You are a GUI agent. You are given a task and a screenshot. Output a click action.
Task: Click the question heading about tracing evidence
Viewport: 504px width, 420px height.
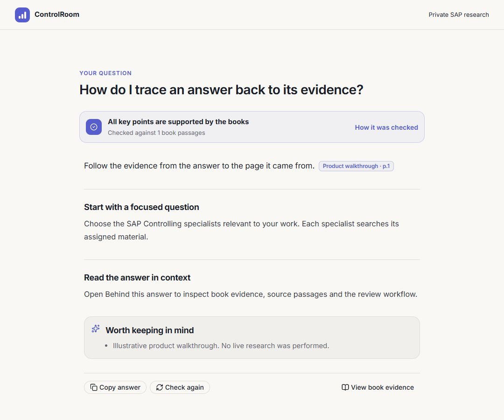(221, 90)
